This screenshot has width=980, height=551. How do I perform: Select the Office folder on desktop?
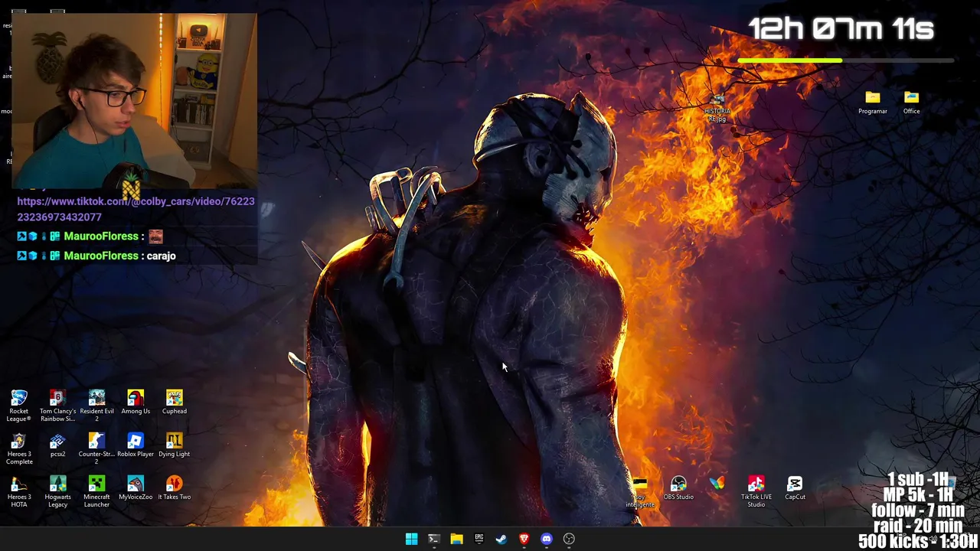(911, 103)
